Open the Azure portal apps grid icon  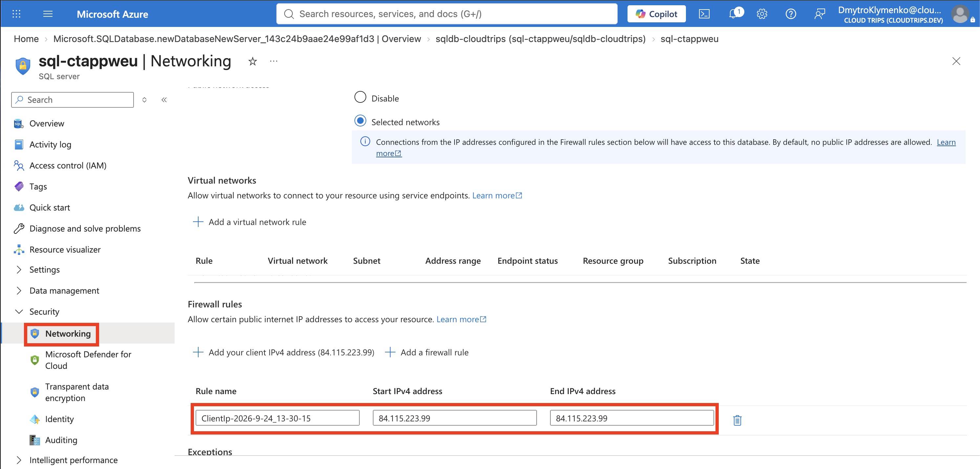[x=16, y=14]
